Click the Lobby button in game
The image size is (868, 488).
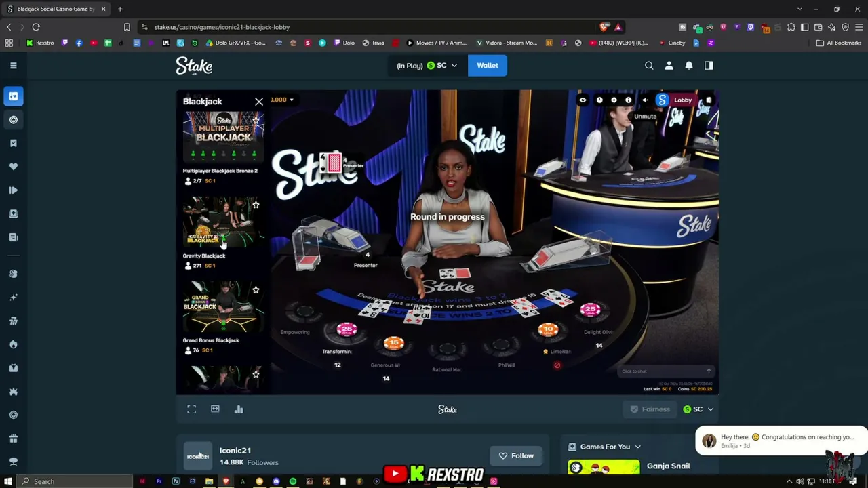[683, 100]
